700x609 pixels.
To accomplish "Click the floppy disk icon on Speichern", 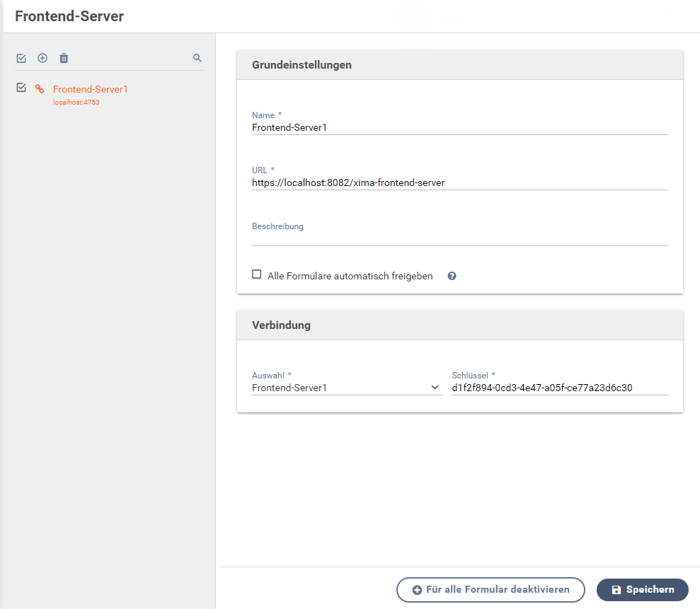I will 616,590.
